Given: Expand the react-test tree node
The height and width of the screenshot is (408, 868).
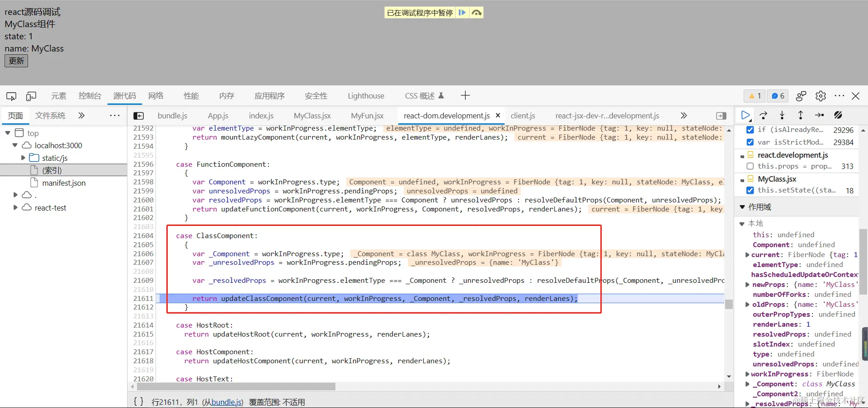Looking at the screenshot, I should (15, 207).
